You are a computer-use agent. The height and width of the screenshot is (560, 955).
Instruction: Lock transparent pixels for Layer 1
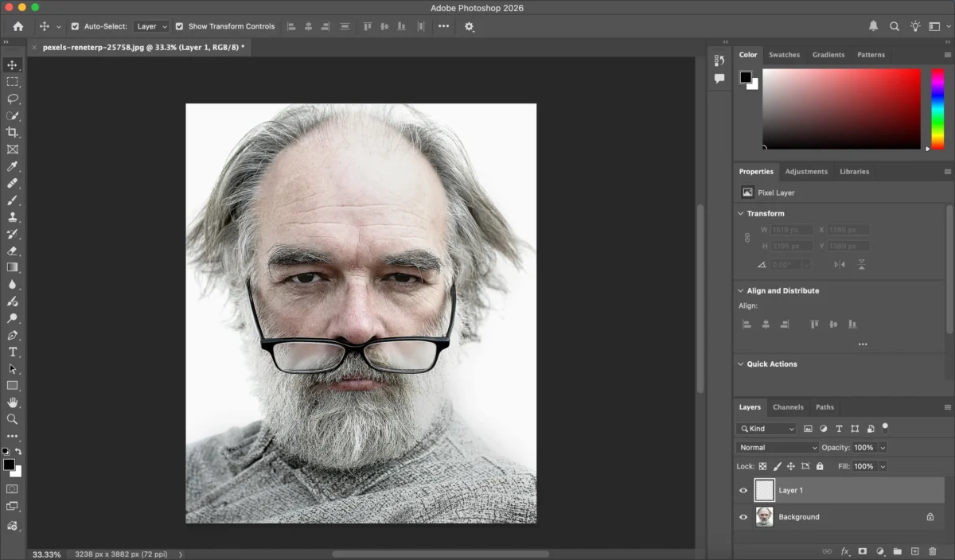pyautogui.click(x=762, y=466)
